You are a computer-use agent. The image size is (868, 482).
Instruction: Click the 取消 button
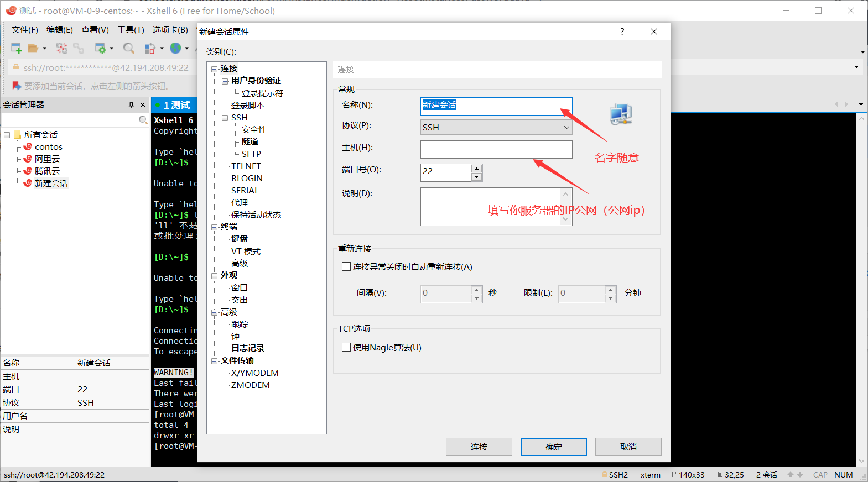[x=628, y=447]
